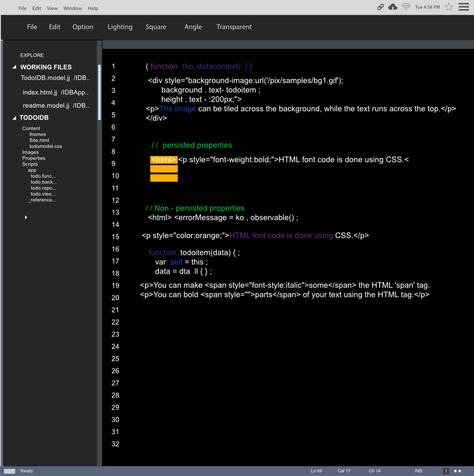Click the exclamation warning icon in status bar

(446, 471)
